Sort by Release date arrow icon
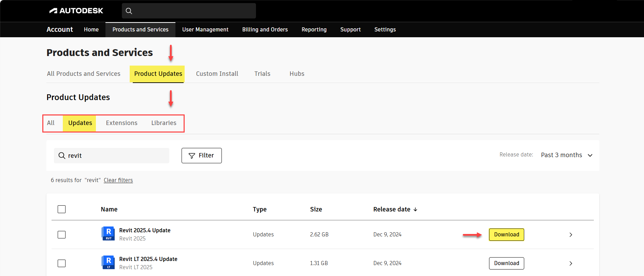This screenshot has width=644, height=276. [x=415, y=209]
